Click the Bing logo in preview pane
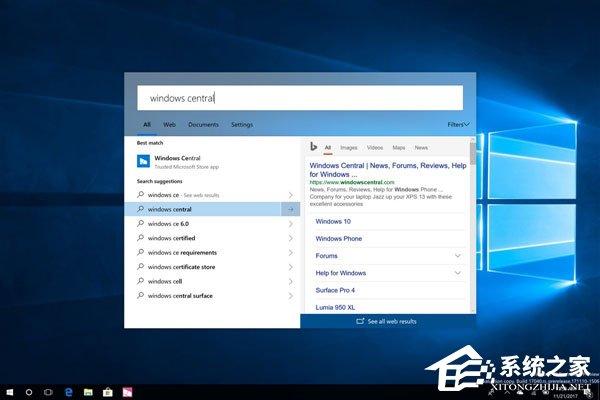This screenshot has height=400, width=600. coord(313,147)
